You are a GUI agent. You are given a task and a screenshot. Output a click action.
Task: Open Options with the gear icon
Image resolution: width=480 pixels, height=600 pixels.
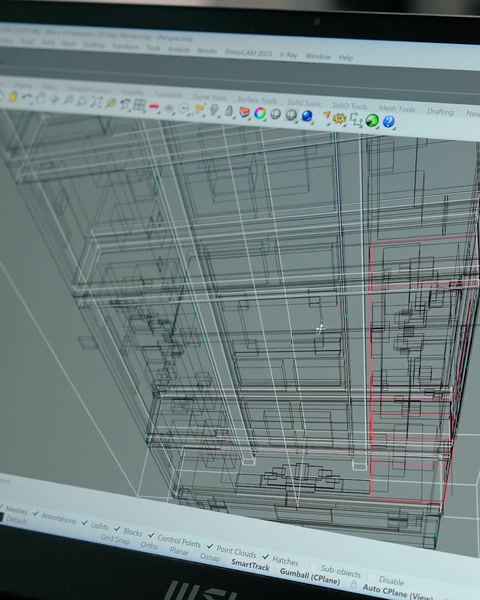pyautogui.click(x=339, y=119)
